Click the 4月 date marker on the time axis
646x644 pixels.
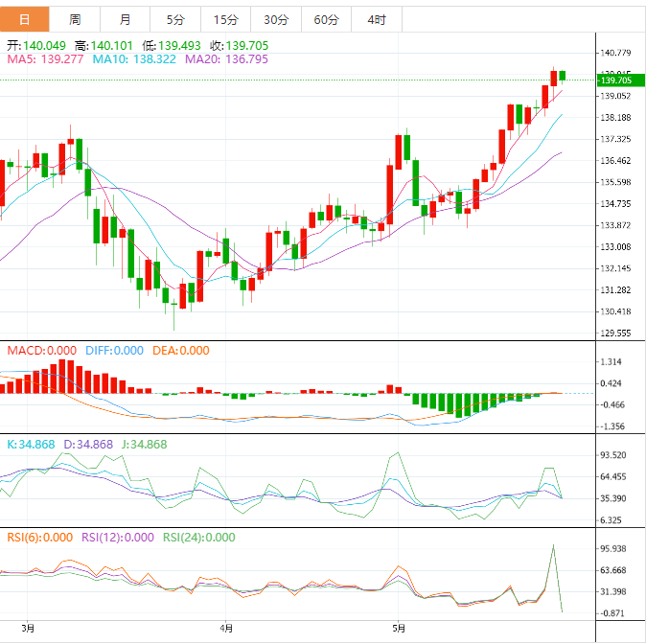click(226, 629)
